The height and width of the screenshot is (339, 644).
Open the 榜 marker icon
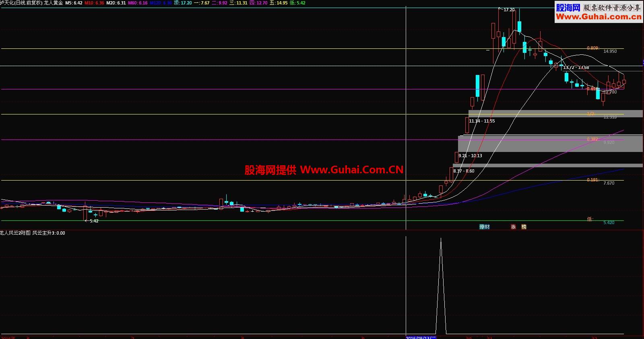coord(524,227)
